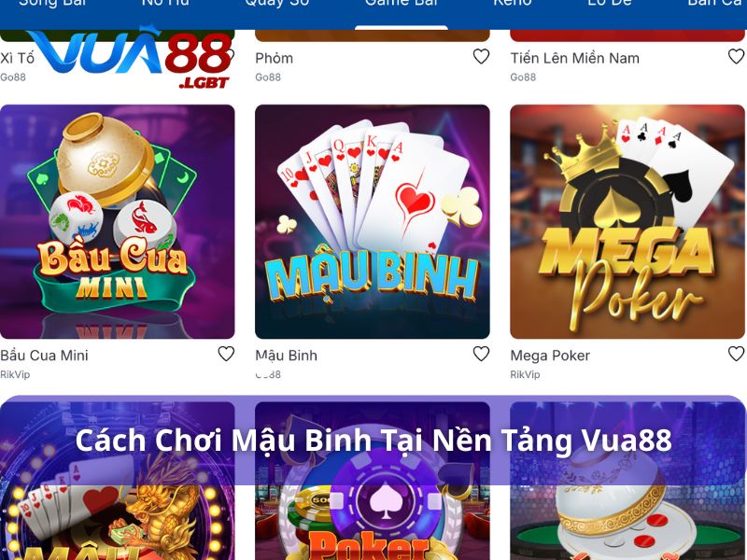Select the Nổ Hũ tab
This screenshot has width=747, height=560.
[165, 4]
